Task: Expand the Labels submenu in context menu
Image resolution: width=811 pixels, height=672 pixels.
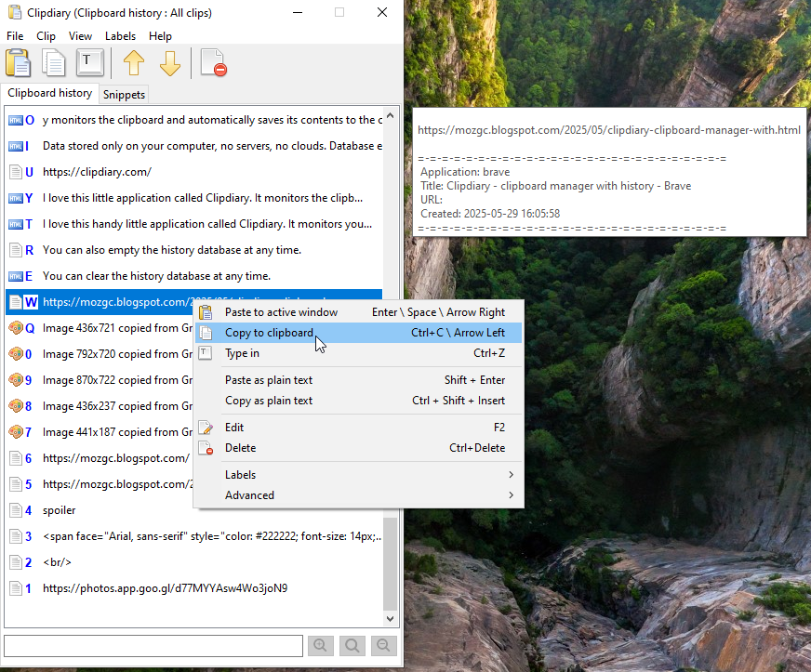Action: (358, 475)
